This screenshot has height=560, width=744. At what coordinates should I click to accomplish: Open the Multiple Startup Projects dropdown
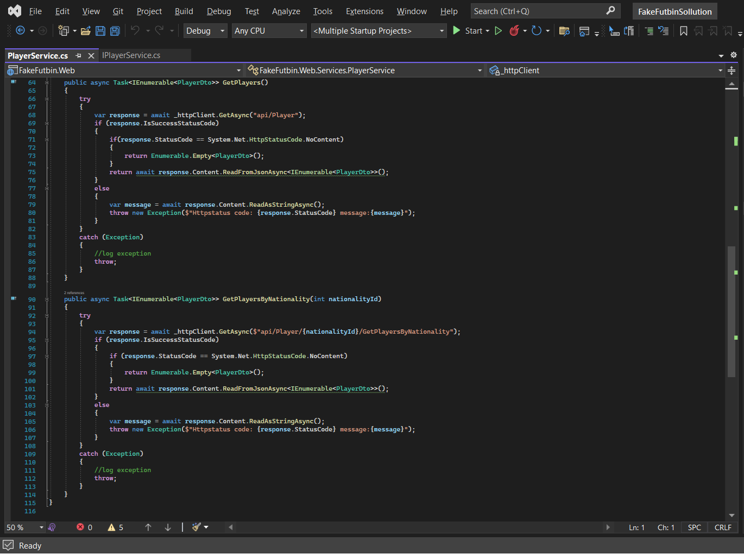[x=379, y=31]
